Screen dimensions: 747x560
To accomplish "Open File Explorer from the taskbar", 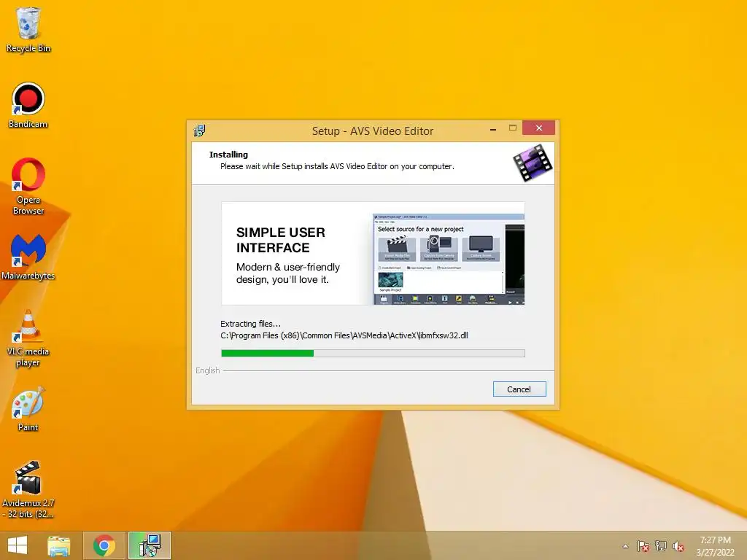I will tap(59, 545).
